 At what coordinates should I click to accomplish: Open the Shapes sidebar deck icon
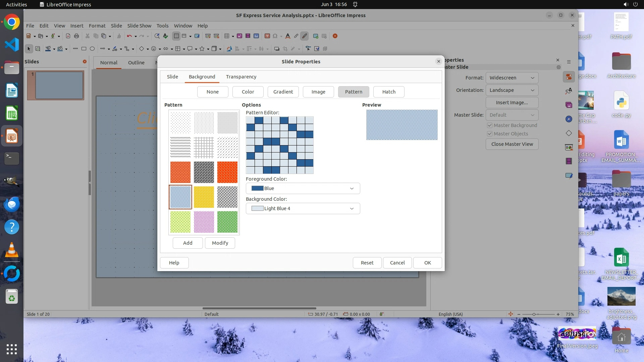(x=569, y=133)
